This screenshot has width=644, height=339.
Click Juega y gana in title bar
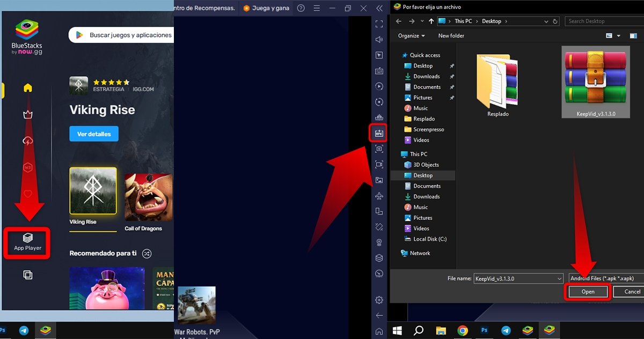[267, 8]
